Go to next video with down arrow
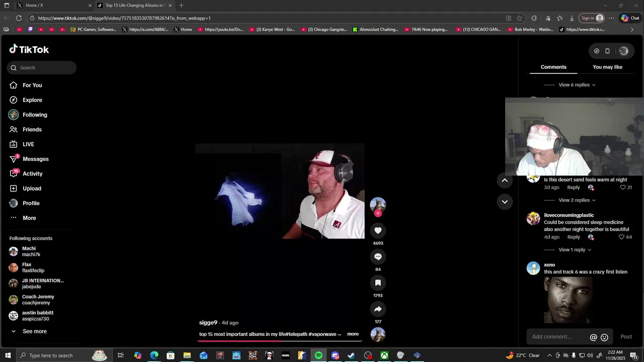The height and width of the screenshot is (362, 644). point(505,202)
